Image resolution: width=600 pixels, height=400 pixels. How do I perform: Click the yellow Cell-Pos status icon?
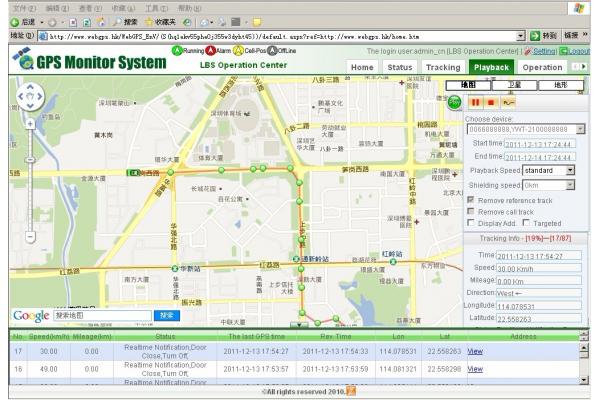coord(238,51)
